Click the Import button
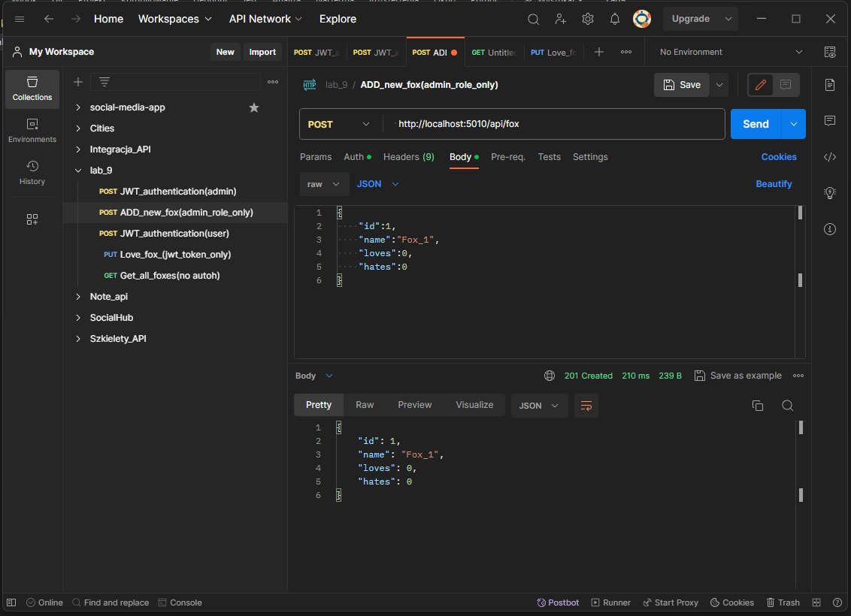Viewport: 851px width, 616px height. point(262,52)
